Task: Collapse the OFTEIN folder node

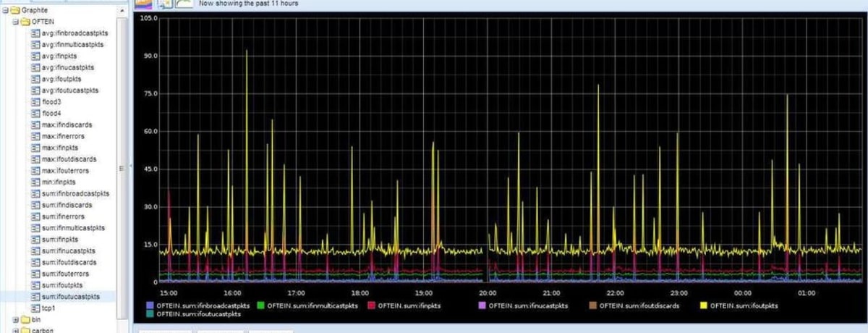Action: (x=15, y=22)
